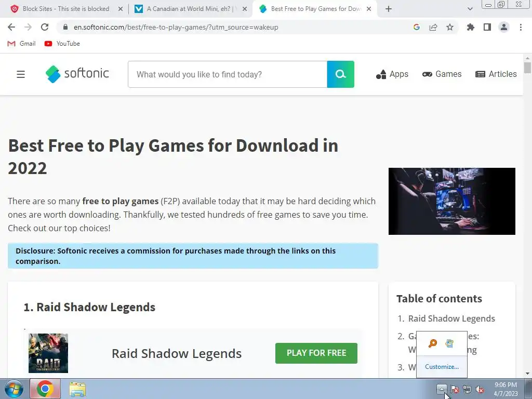Screen dimensions: 532x399
Task: Open the Windows Start menu
Action: click(14, 389)
